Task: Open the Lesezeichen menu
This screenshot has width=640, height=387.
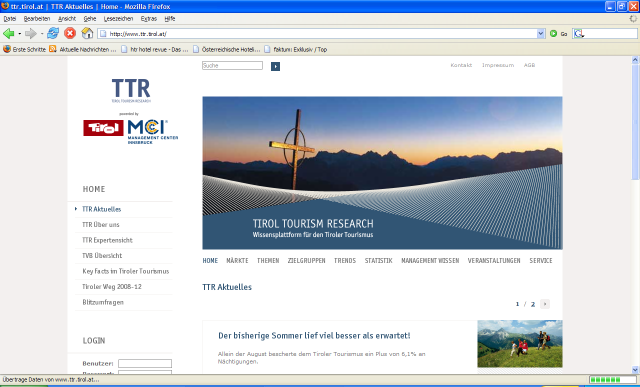Action: coord(118,19)
